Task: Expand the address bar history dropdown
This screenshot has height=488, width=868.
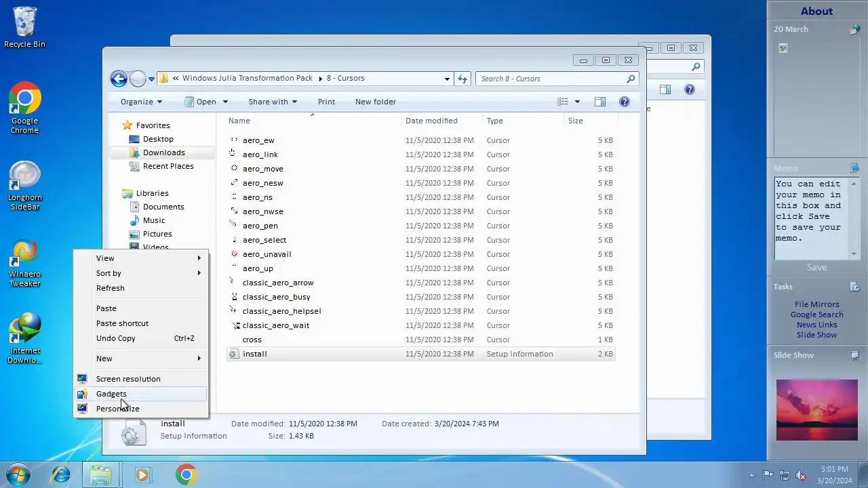Action: point(447,79)
